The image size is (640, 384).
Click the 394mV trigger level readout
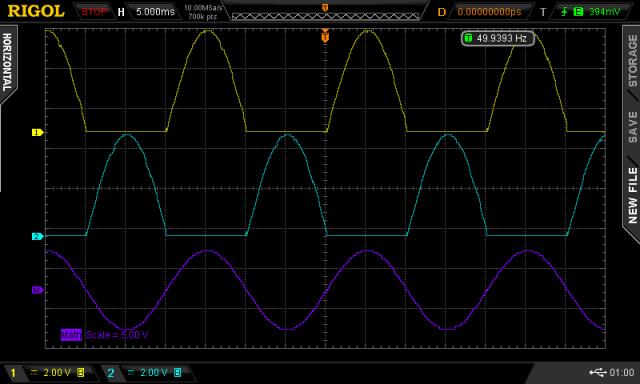604,12
